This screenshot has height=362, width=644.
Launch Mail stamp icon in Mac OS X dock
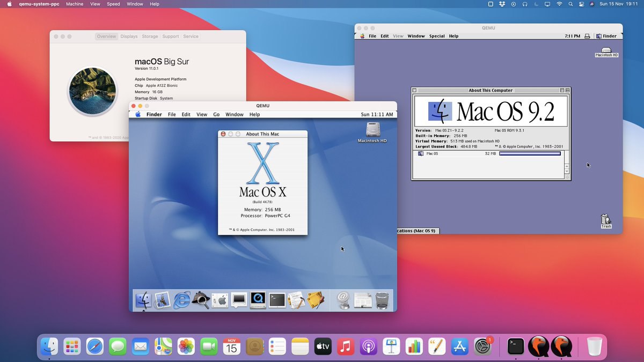pyautogui.click(x=162, y=300)
